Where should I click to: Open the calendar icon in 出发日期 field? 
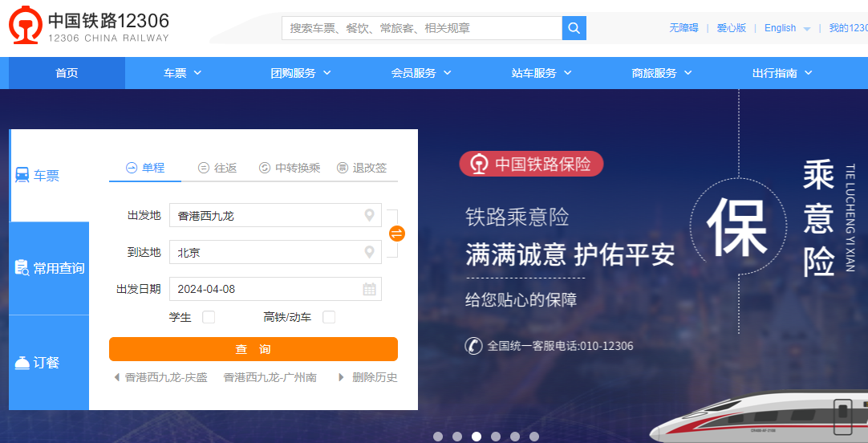point(369,289)
